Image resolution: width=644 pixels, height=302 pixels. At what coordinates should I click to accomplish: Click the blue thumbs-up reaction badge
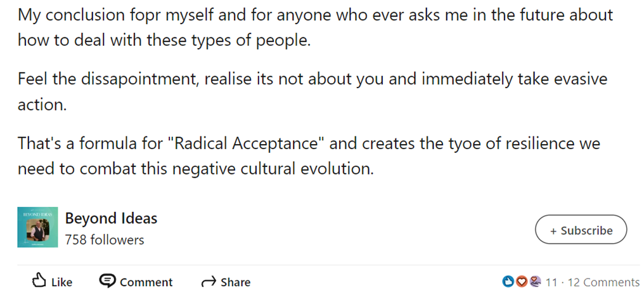click(x=508, y=282)
